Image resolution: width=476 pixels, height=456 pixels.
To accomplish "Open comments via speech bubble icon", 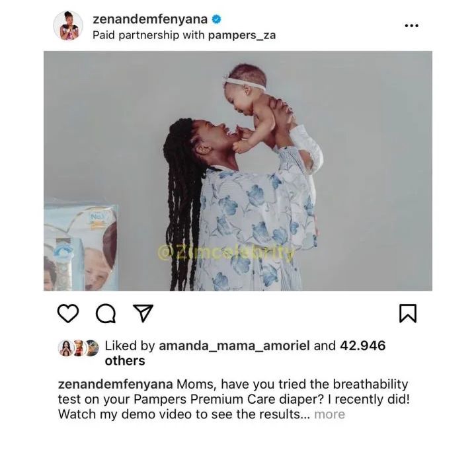I will (106, 313).
